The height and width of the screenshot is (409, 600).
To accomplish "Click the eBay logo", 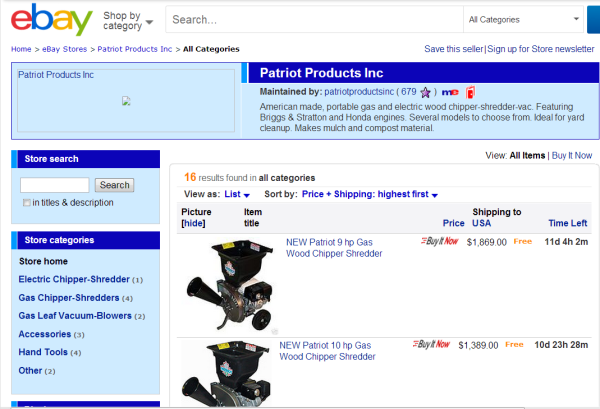I will click(52, 19).
